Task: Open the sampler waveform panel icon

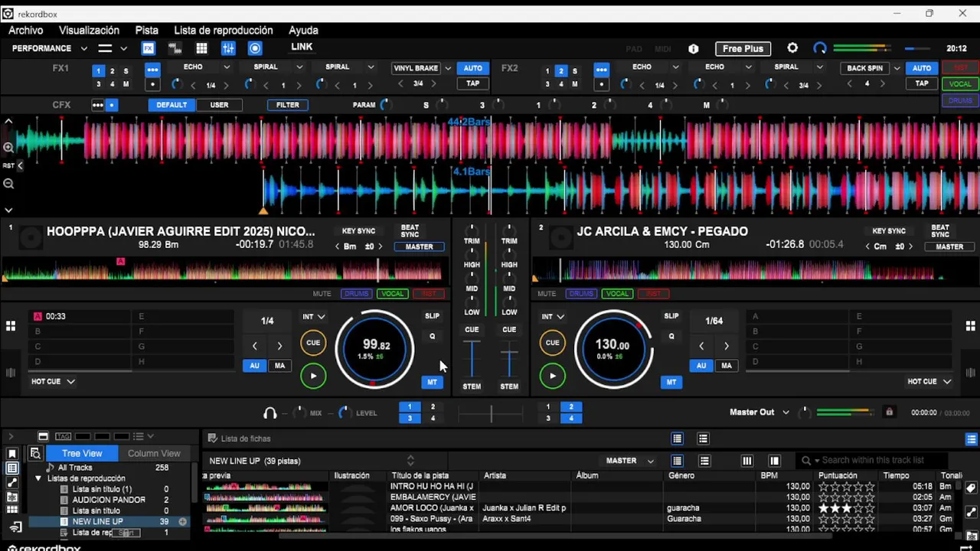Action: [x=175, y=48]
